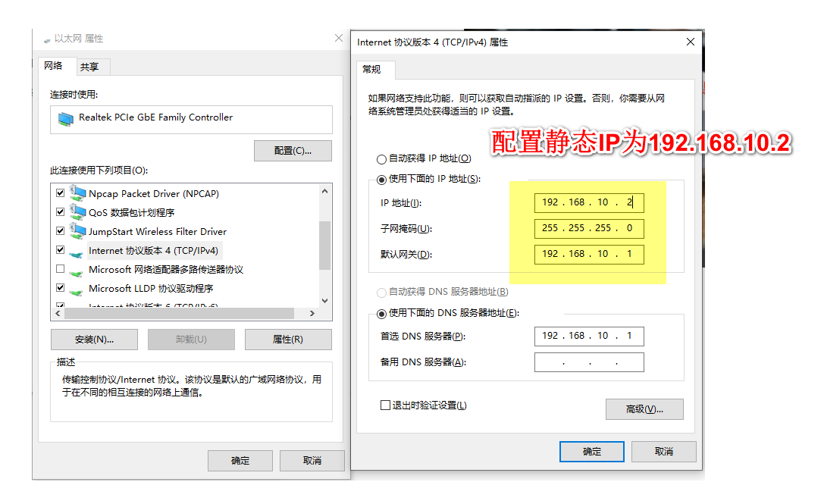The height and width of the screenshot is (504, 824).
Task: Enable Microsoft 网络适配器多路传送器协议
Action: (x=61, y=269)
